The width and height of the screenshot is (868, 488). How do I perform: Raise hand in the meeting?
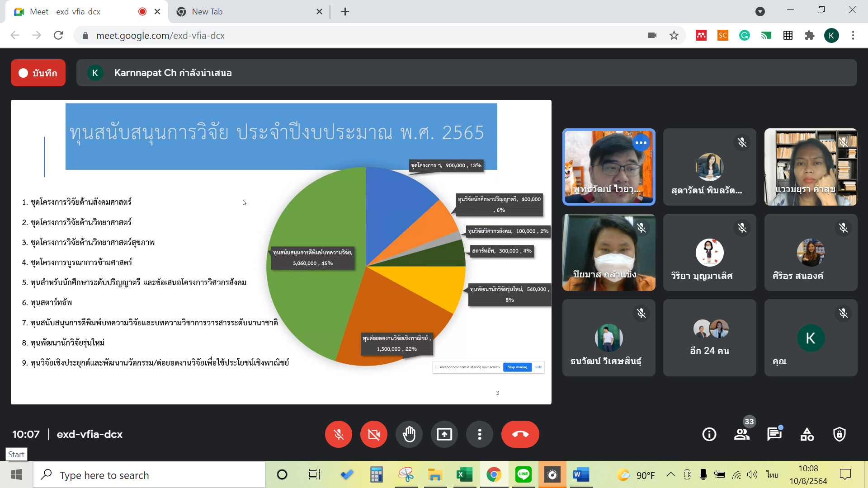(409, 434)
